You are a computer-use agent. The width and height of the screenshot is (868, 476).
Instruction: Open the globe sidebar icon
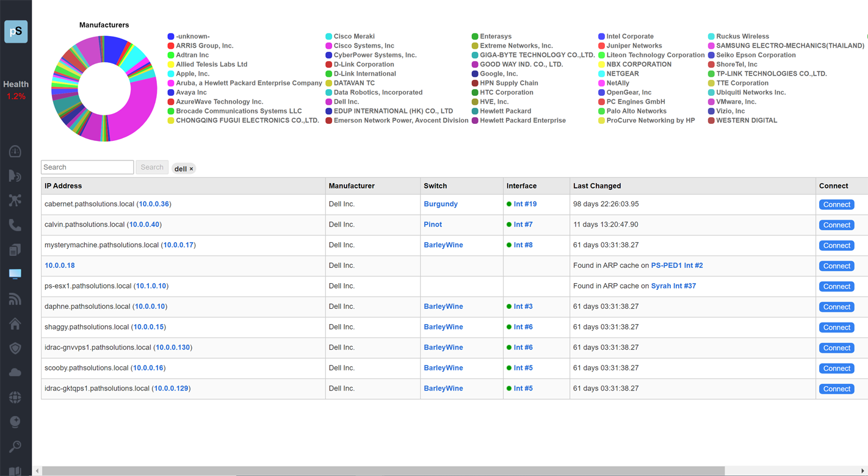[x=15, y=397]
